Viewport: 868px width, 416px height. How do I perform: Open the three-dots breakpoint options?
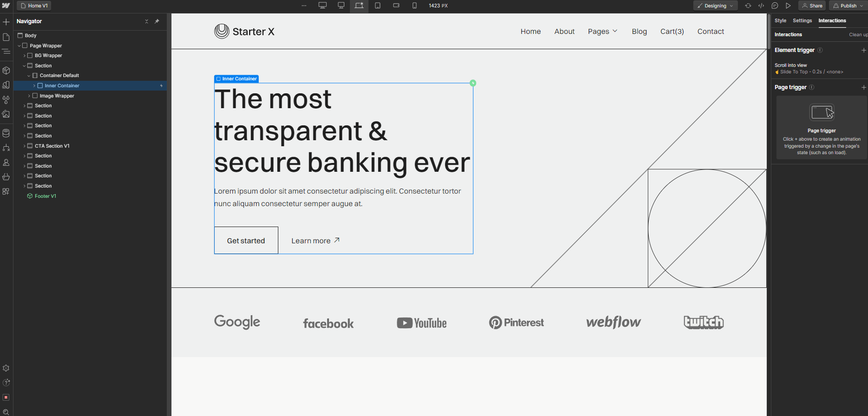[304, 6]
